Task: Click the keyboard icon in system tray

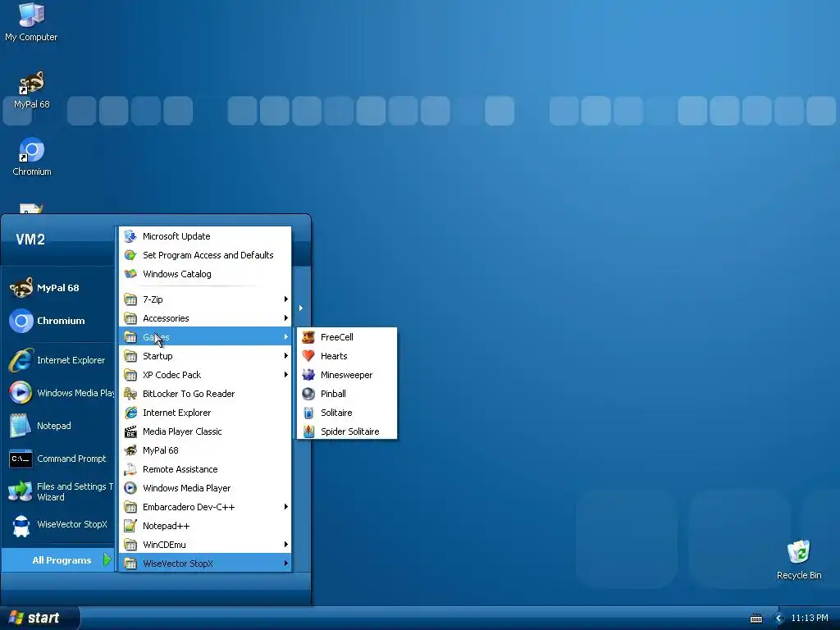Action: tap(756, 619)
